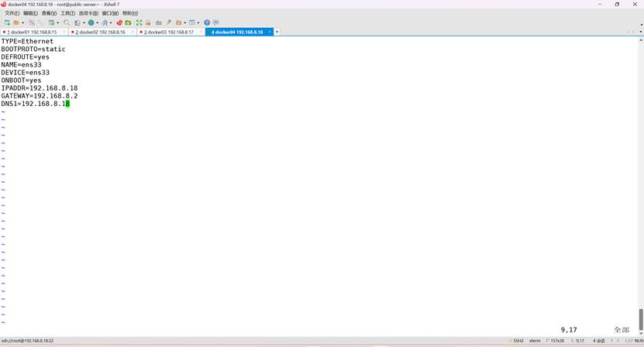Click the blue Help question icon
The height and width of the screenshot is (347, 644).
(x=207, y=22)
